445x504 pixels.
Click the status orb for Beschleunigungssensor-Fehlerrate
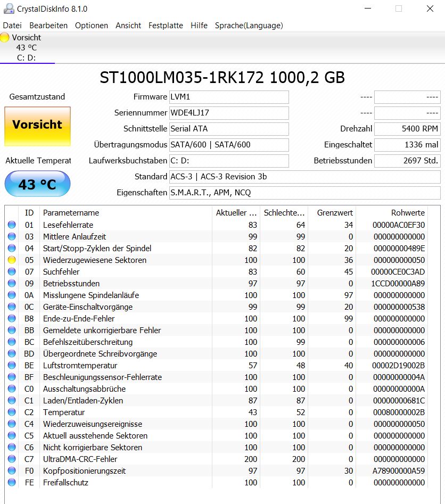pyautogui.click(x=12, y=377)
